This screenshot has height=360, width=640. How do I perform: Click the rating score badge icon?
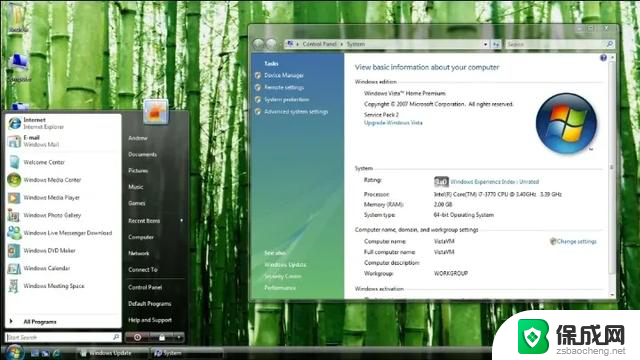[x=441, y=182]
